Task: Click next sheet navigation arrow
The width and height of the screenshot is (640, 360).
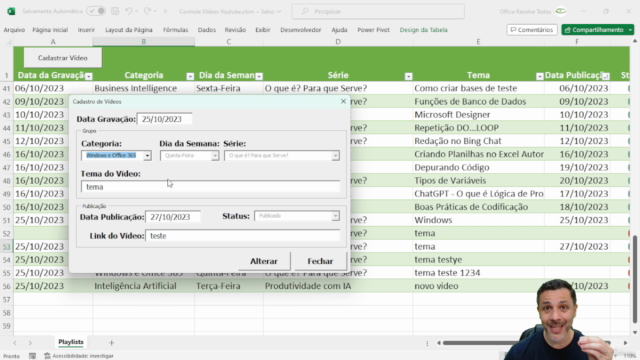Action: pos(30,343)
